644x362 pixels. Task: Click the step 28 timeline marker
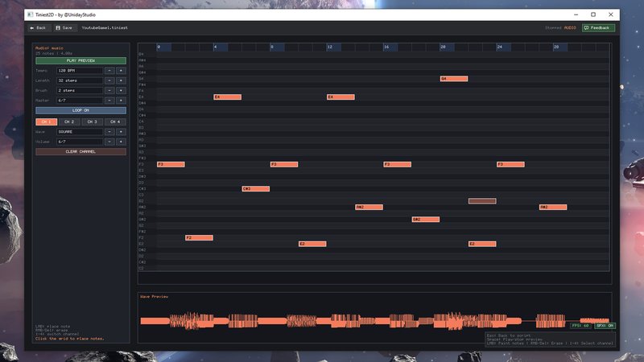click(560, 47)
